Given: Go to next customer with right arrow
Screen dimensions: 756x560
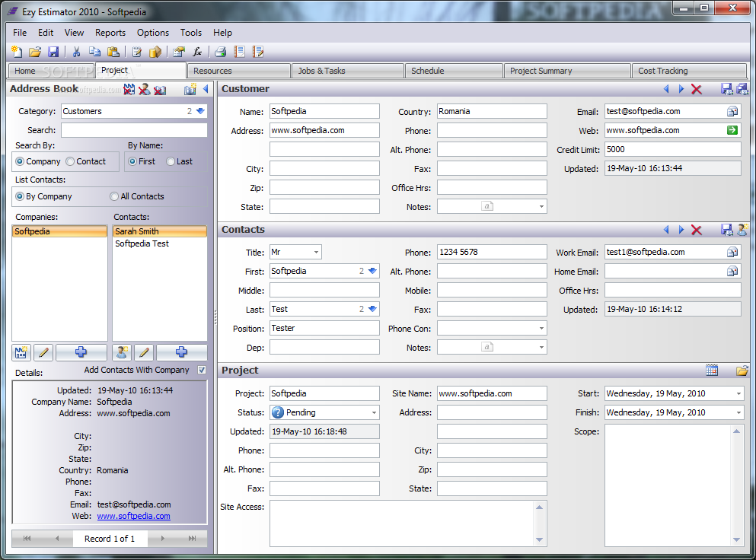Looking at the screenshot, I should (681, 89).
